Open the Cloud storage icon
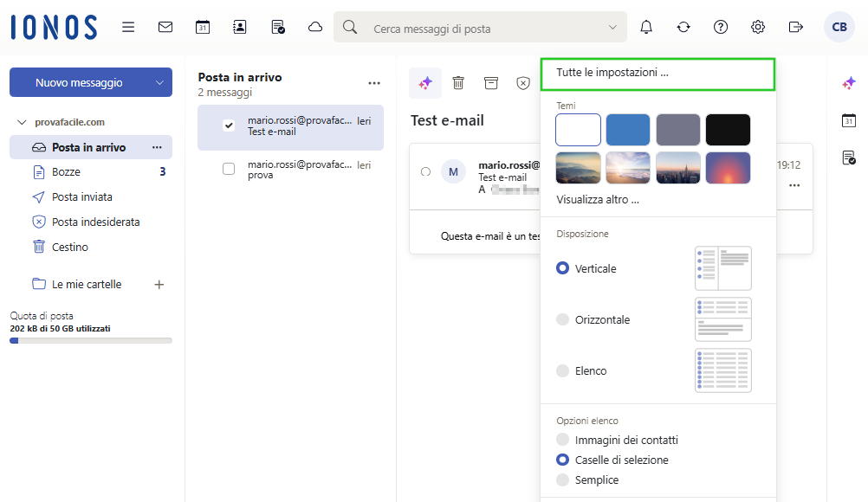The image size is (868, 502). tap(314, 27)
